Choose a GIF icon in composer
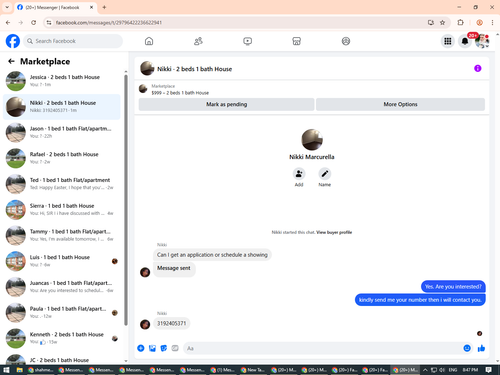The image size is (500, 375). [x=175, y=348]
